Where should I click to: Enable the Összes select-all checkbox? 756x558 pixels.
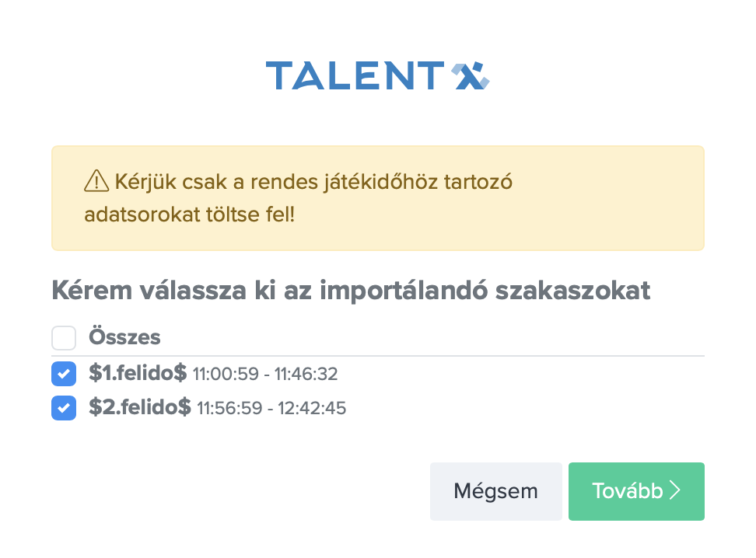click(64, 338)
